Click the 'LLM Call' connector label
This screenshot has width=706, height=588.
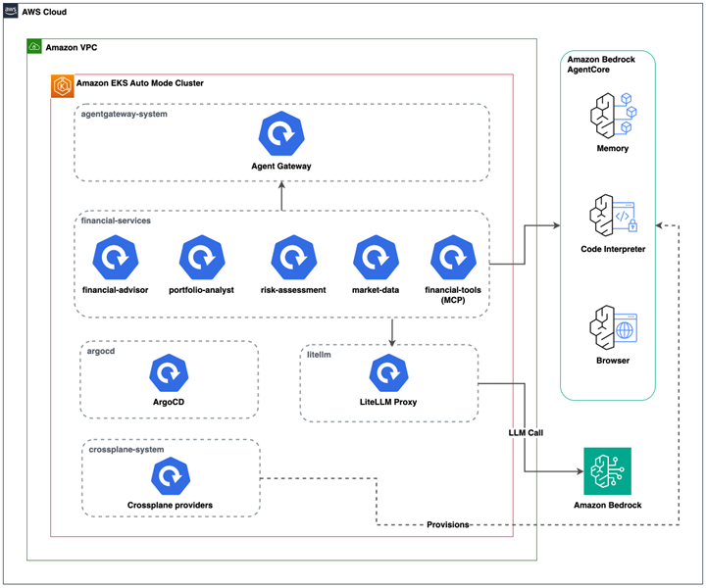[x=526, y=433]
